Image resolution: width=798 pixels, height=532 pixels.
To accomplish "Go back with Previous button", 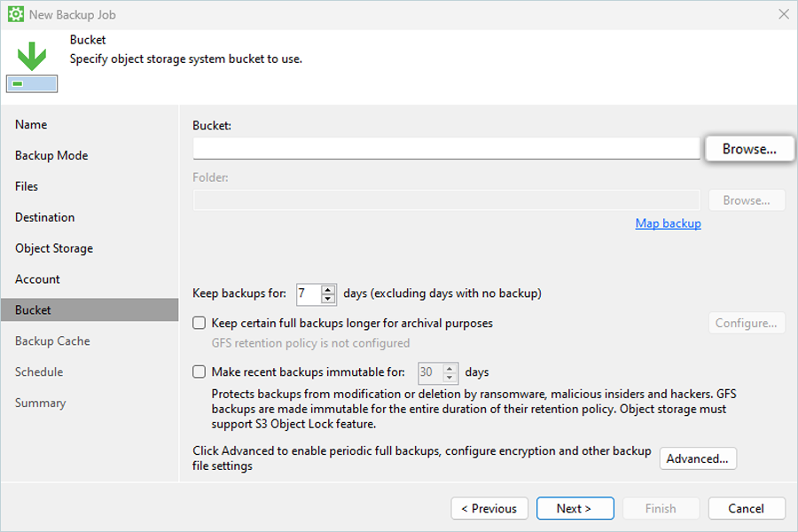I will tap(489, 509).
